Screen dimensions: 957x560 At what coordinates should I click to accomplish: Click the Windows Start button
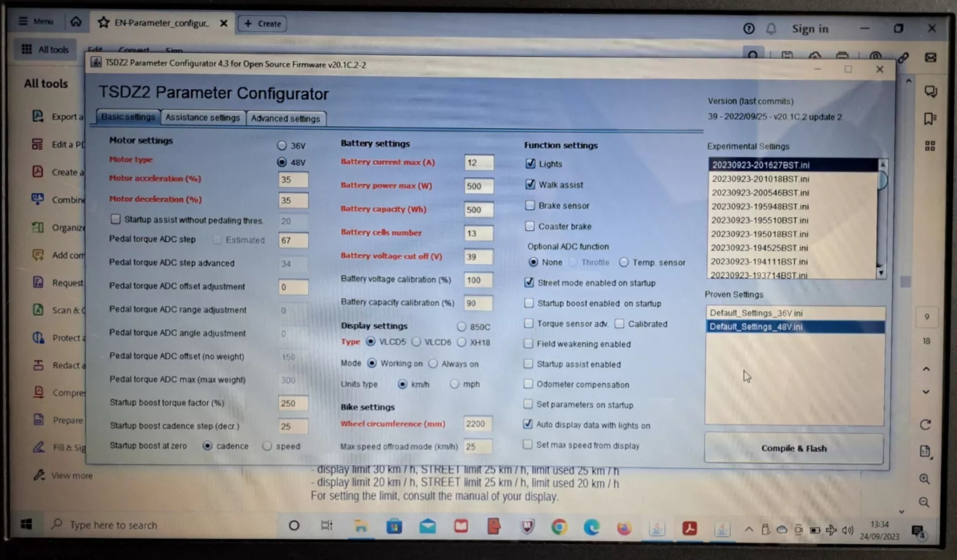pyautogui.click(x=26, y=524)
